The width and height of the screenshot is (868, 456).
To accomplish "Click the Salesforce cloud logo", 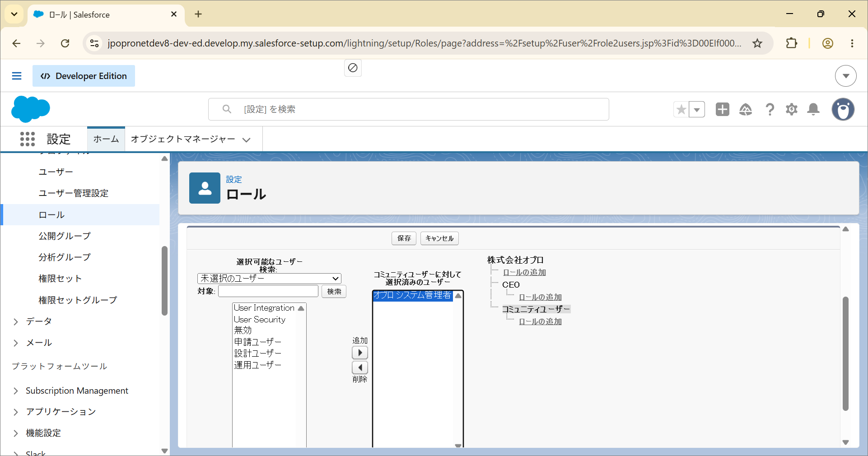I will pyautogui.click(x=30, y=109).
